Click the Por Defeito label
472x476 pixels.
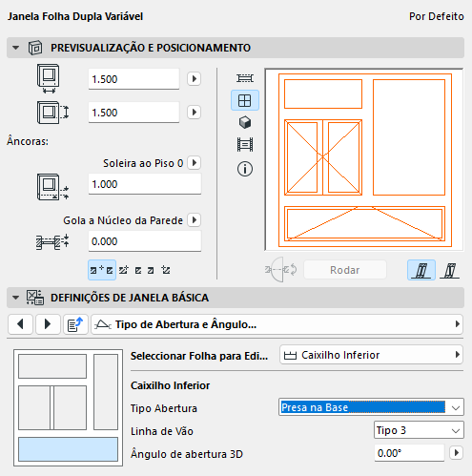tap(437, 16)
